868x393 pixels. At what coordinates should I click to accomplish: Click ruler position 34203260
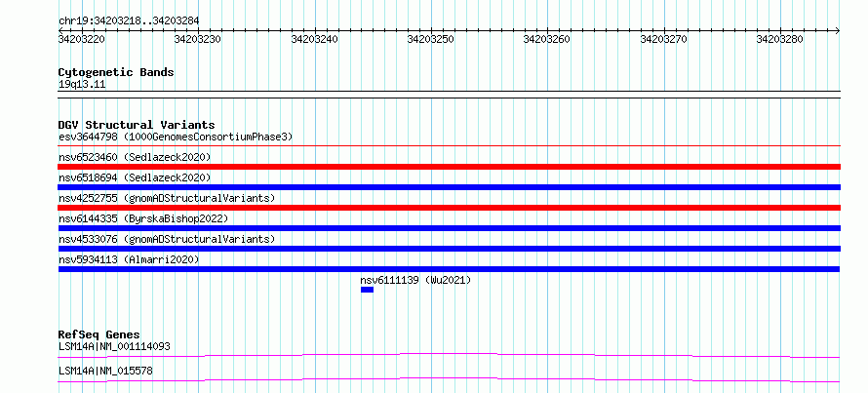click(x=547, y=39)
